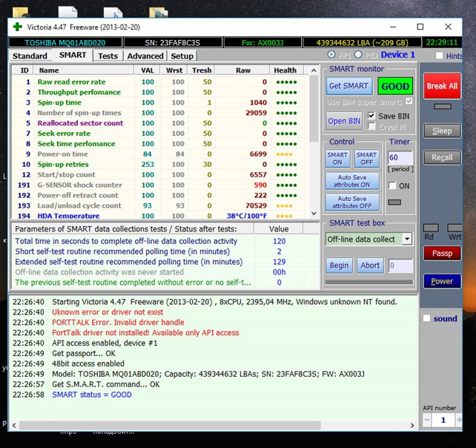Click the blue Power button

442,281
